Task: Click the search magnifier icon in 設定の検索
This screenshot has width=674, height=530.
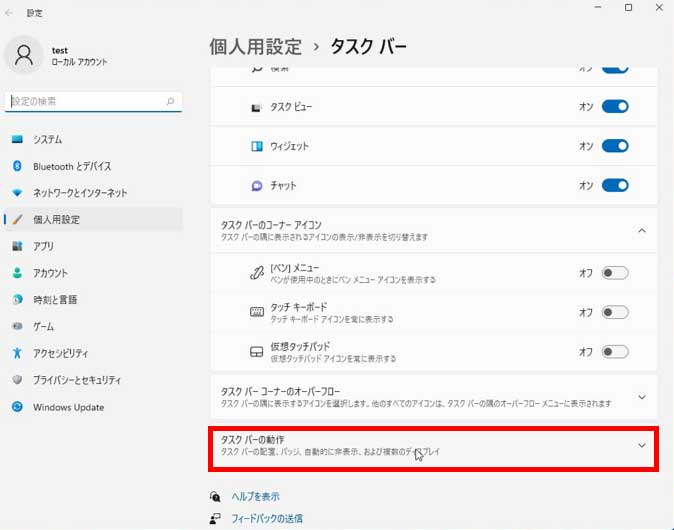Action: [x=170, y=101]
